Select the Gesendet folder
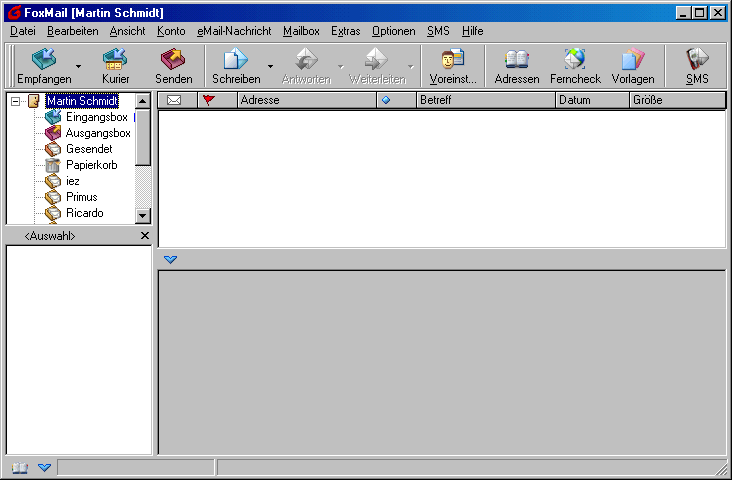 coord(89,149)
